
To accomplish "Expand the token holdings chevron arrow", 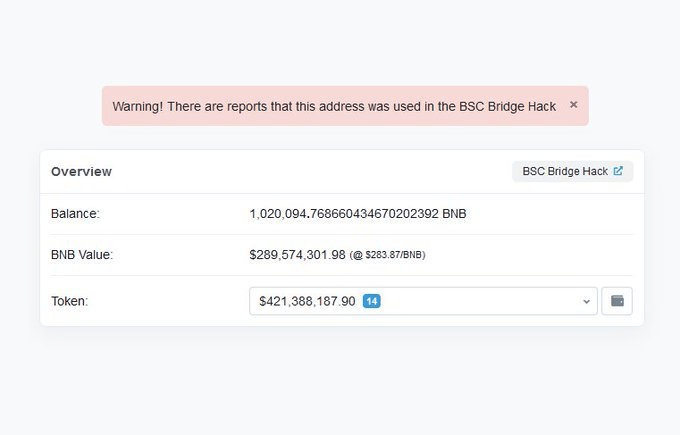I will pos(586,301).
